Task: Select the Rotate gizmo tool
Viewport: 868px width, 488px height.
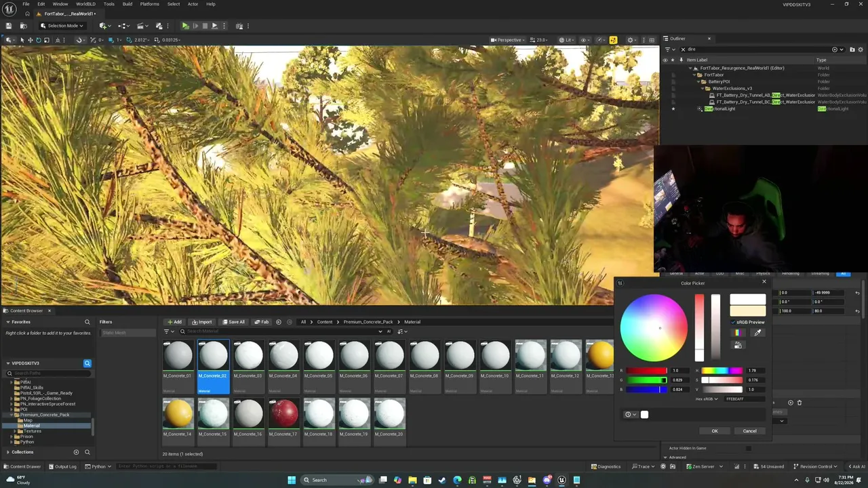Action: tap(38, 40)
